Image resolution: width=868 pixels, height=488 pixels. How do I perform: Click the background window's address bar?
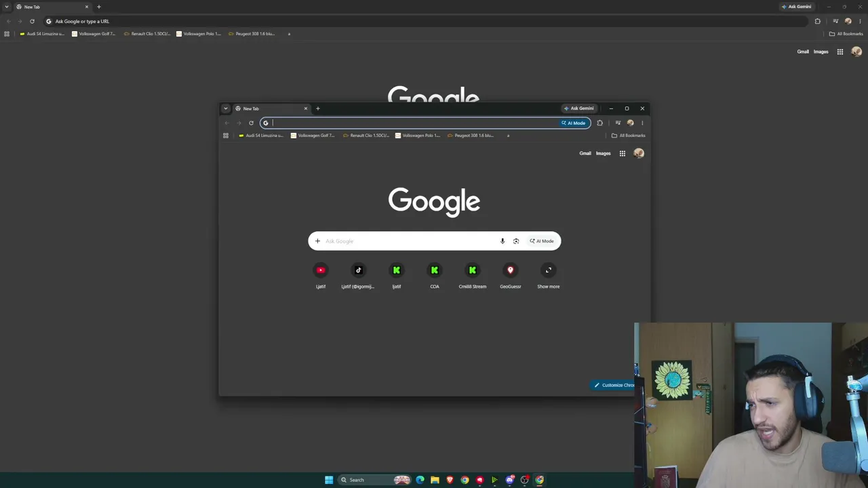tap(427, 21)
